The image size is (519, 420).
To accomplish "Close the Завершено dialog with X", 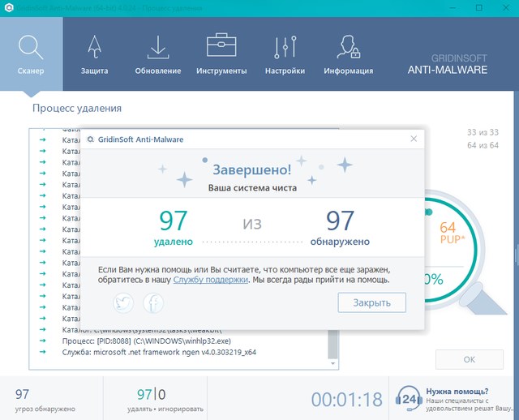I will tap(414, 139).
